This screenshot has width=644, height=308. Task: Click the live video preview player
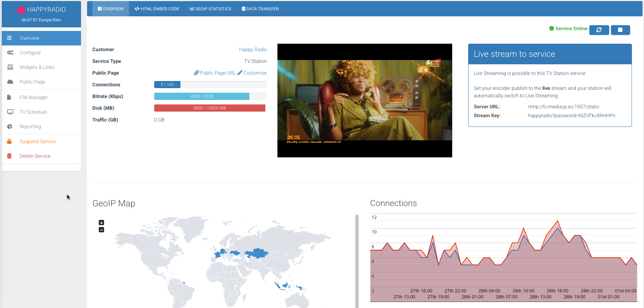(365, 101)
